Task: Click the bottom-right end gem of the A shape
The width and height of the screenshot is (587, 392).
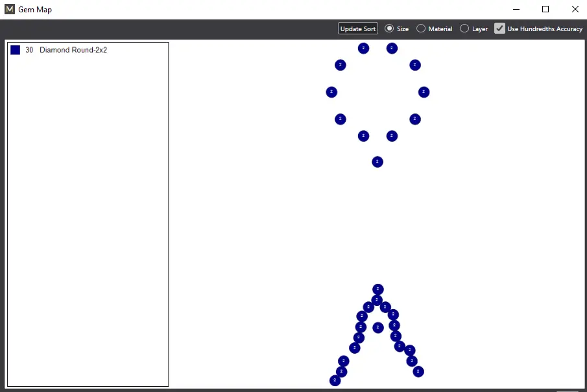Action: click(418, 371)
